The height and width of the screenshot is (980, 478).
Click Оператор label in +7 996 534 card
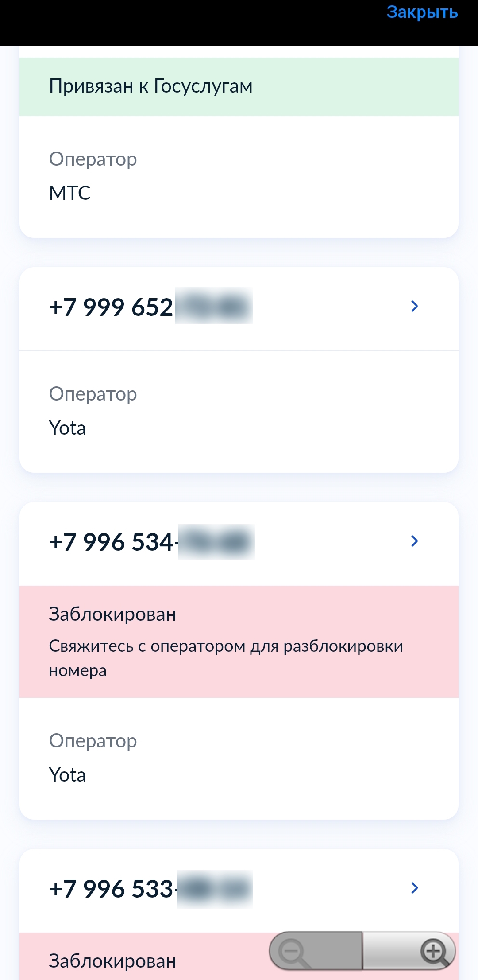pos(93,741)
